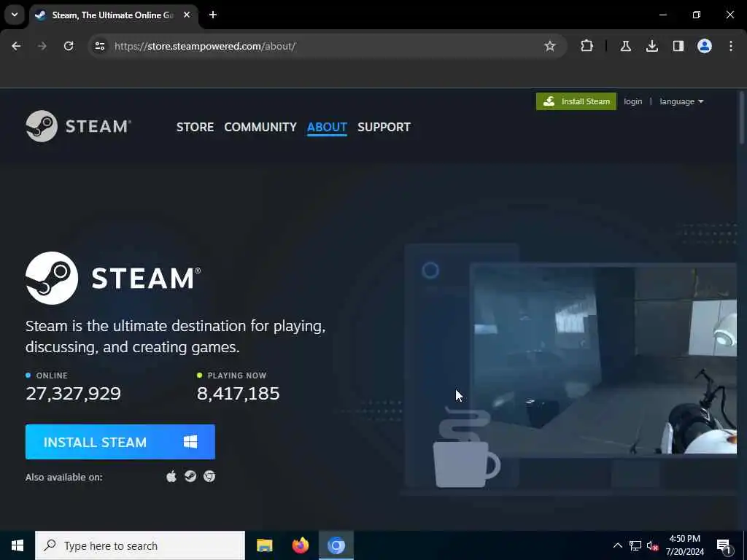Open Chrome three-dot menu
Screen dimensions: 747x560
[x=731, y=46]
